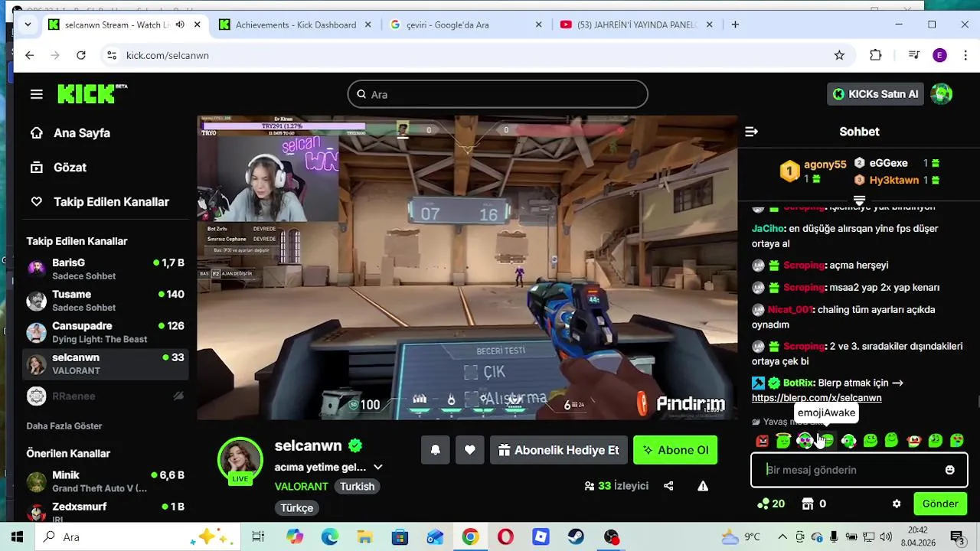
Task: Open recommended Minik channel
Action: click(x=105, y=481)
